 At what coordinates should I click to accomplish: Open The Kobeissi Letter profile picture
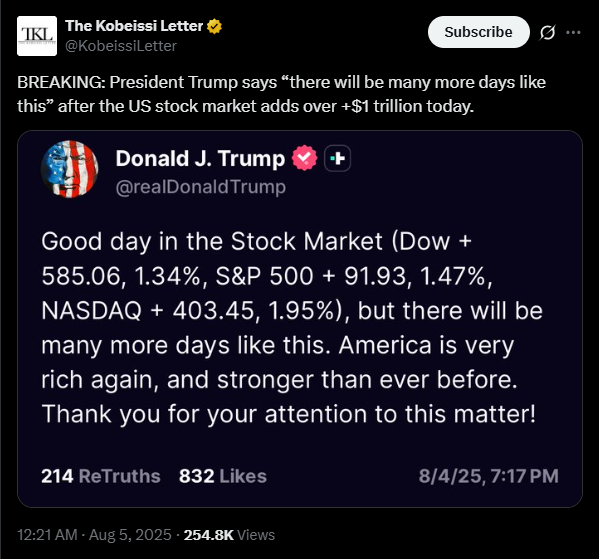(37, 36)
